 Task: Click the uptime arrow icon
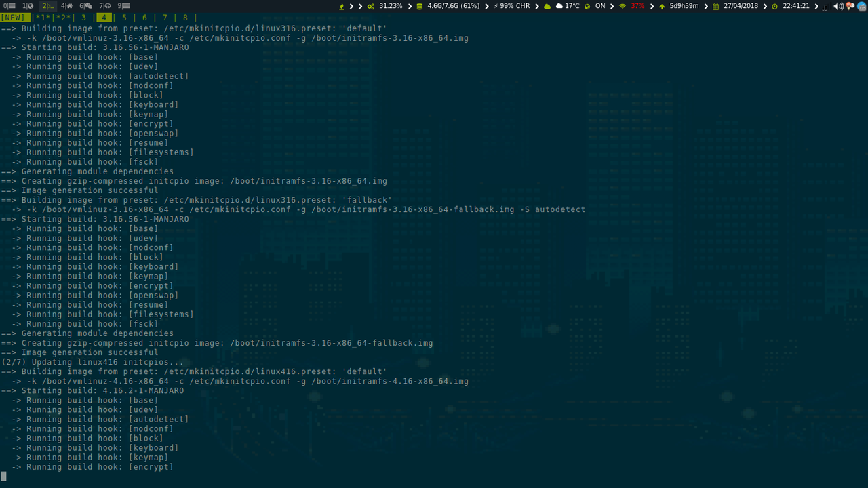click(x=662, y=6)
